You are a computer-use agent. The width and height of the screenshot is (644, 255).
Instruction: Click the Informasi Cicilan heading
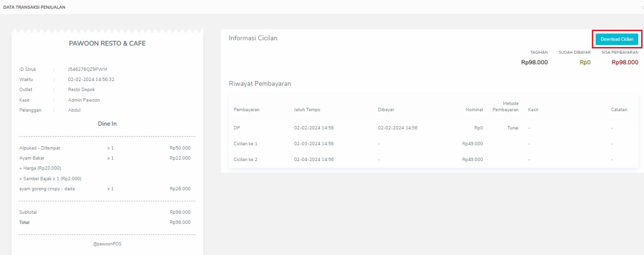[x=253, y=38]
